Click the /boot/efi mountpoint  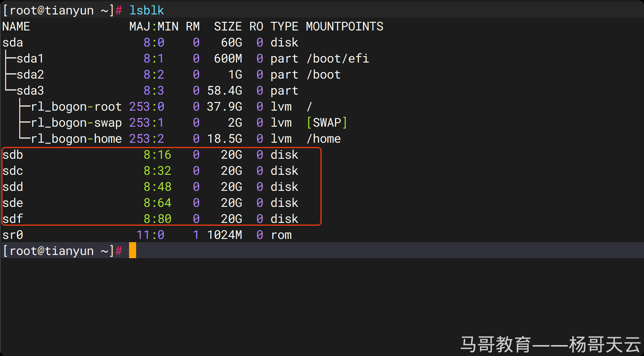tap(338, 59)
